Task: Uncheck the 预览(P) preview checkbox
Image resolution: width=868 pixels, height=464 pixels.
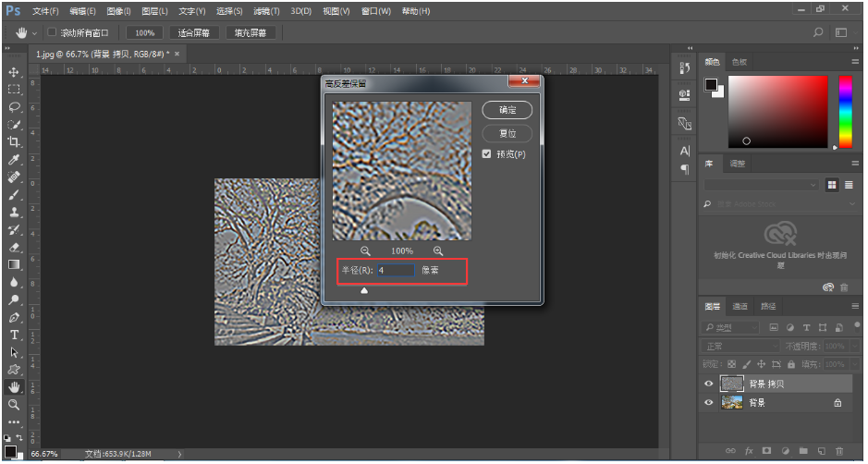Action: tap(487, 154)
